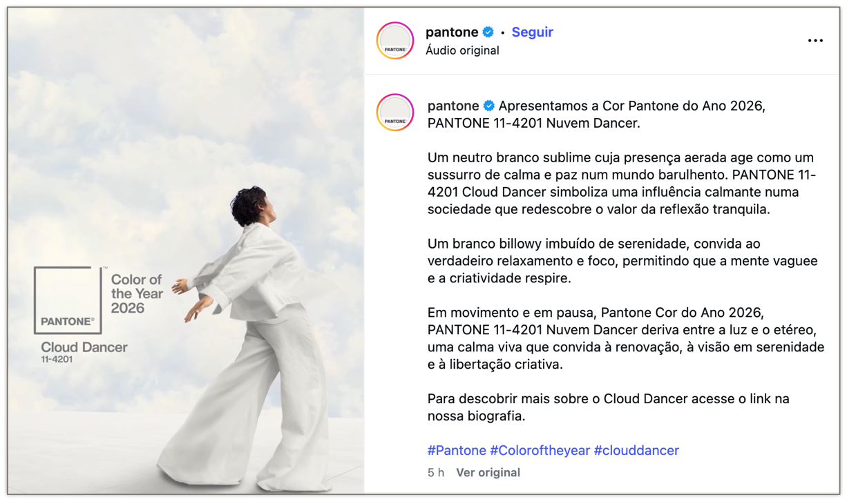
Task: Click the verified badge in post header
Action: click(x=488, y=32)
